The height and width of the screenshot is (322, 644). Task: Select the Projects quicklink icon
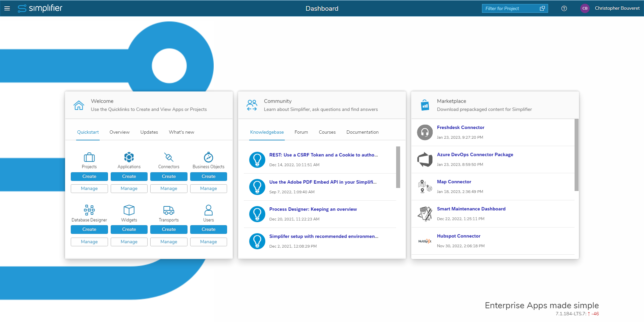pos(89,157)
